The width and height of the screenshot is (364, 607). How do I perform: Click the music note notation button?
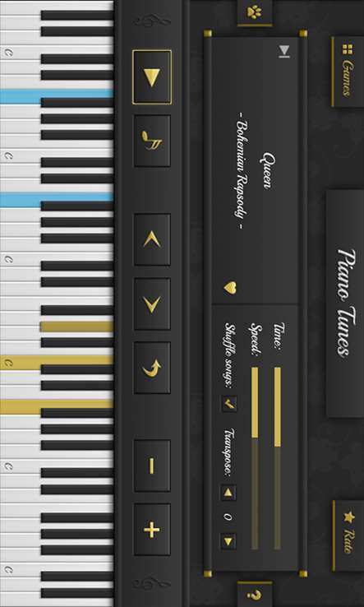tap(152, 141)
